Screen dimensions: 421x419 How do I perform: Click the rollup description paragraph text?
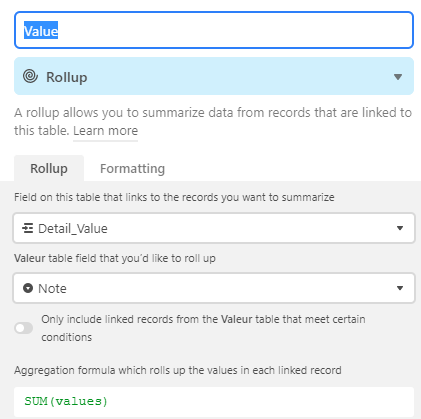tap(213, 122)
